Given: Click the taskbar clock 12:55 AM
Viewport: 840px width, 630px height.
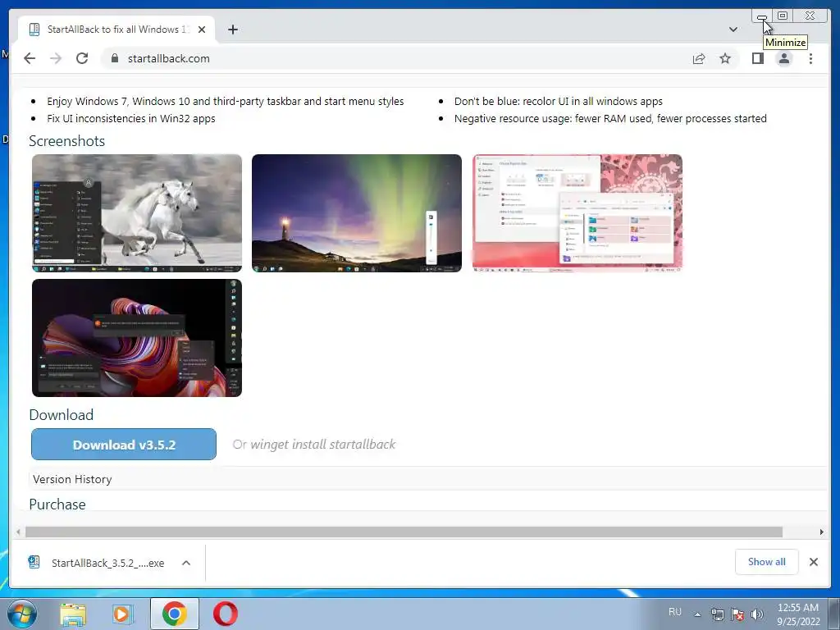Looking at the screenshot, I should pyautogui.click(x=798, y=614).
